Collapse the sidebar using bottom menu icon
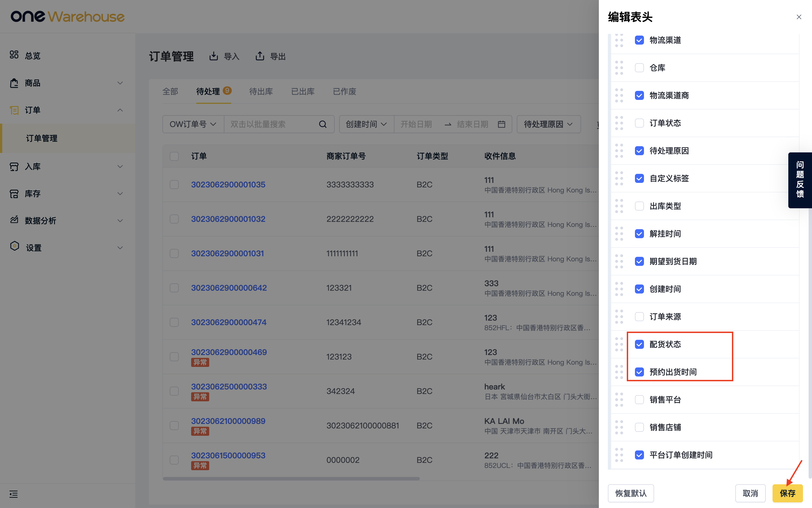Image resolution: width=812 pixels, height=508 pixels. click(x=14, y=494)
